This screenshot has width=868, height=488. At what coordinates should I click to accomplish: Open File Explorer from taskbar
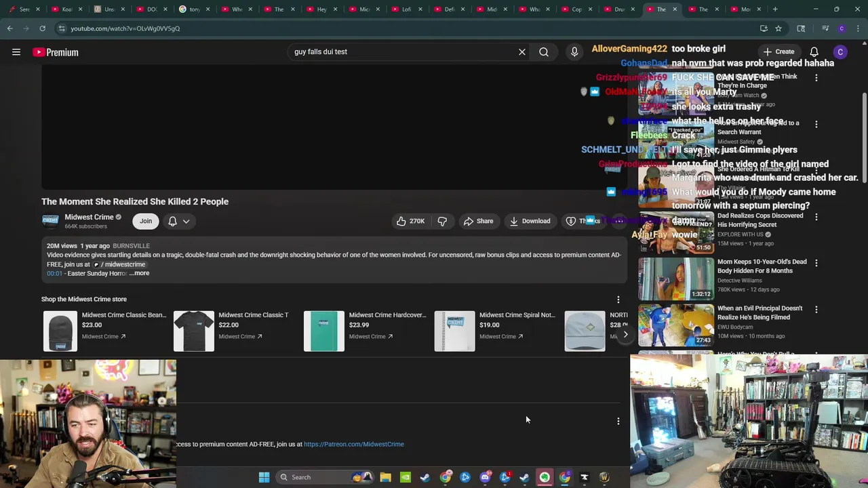coord(385,477)
